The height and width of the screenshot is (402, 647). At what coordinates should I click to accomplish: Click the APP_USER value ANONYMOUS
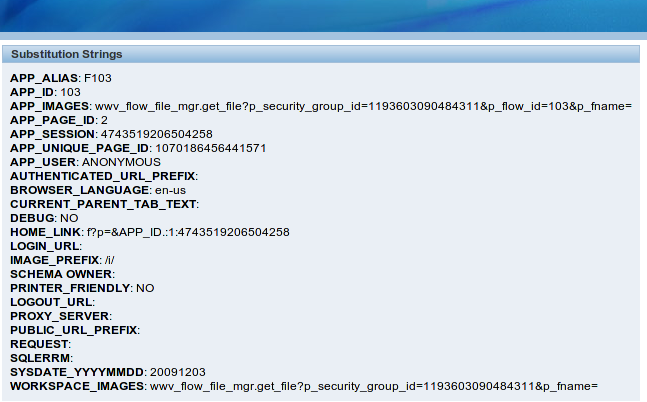coord(121,162)
